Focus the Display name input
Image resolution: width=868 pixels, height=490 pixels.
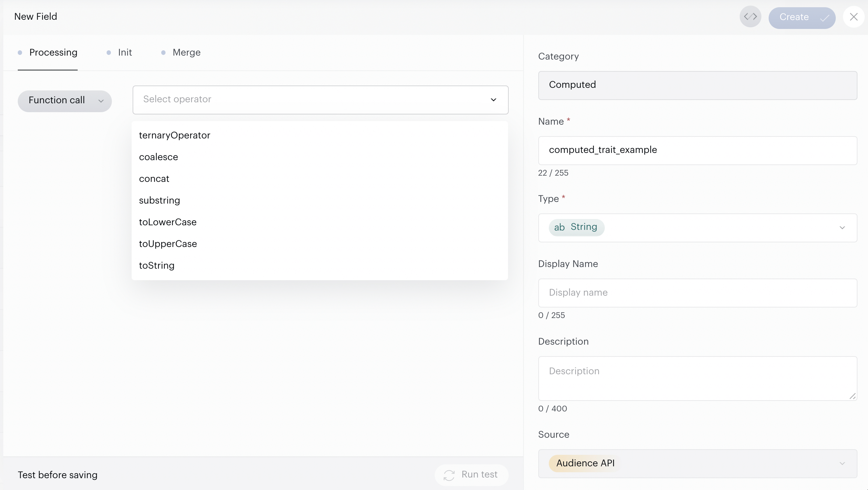(697, 293)
